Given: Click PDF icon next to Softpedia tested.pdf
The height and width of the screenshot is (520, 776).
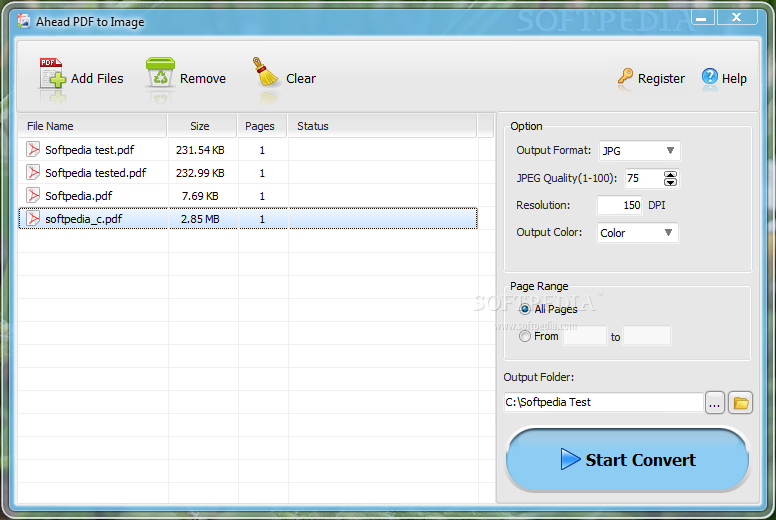Looking at the screenshot, I should click(x=33, y=172).
